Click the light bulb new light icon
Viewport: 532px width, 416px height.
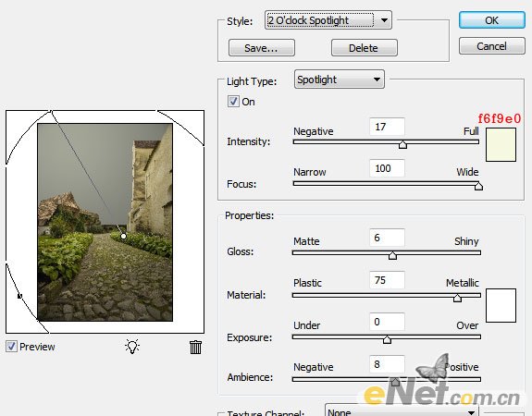[x=132, y=347]
